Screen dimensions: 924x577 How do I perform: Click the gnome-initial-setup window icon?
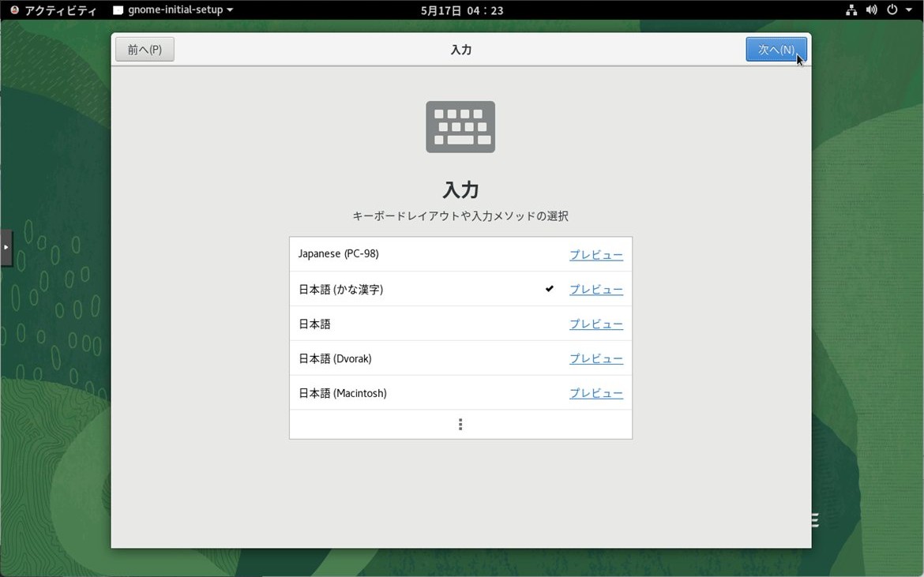pos(118,10)
